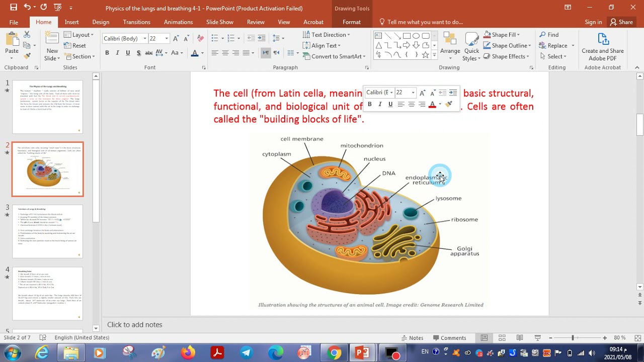Toggle Italic in the ribbon

pos(117,53)
